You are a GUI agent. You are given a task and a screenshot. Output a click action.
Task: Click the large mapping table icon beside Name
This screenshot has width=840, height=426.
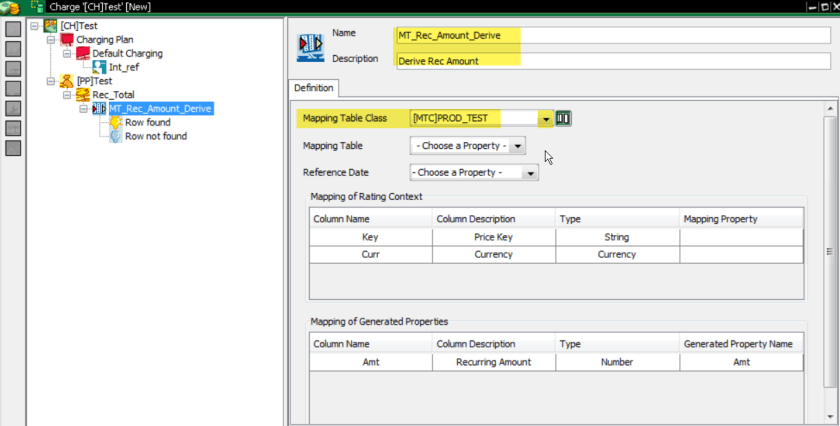click(311, 47)
